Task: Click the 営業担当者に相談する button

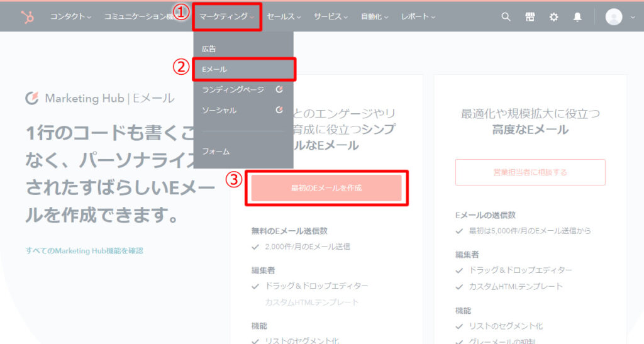Action: coord(530,172)
